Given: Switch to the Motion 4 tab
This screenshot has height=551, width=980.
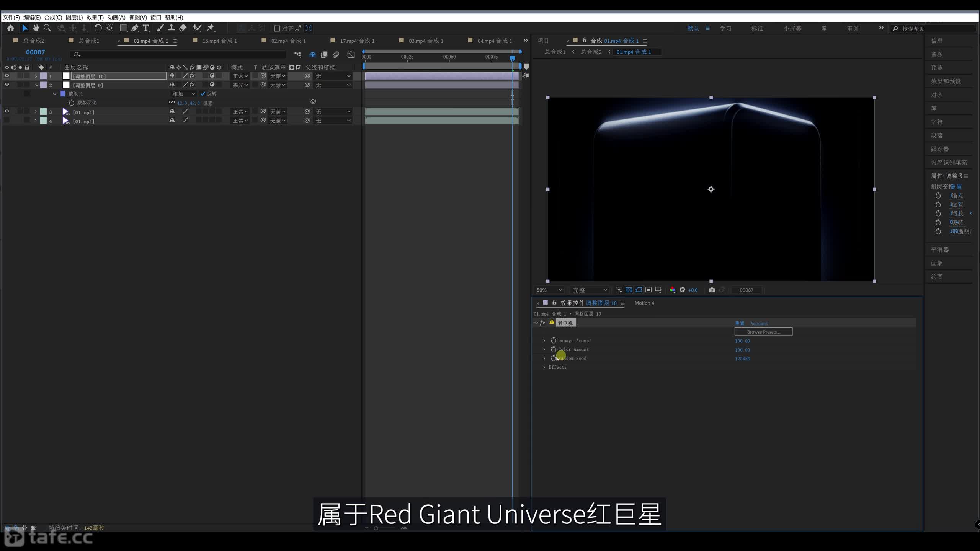Looking at the screenshot, I should (x=644, y=303).
